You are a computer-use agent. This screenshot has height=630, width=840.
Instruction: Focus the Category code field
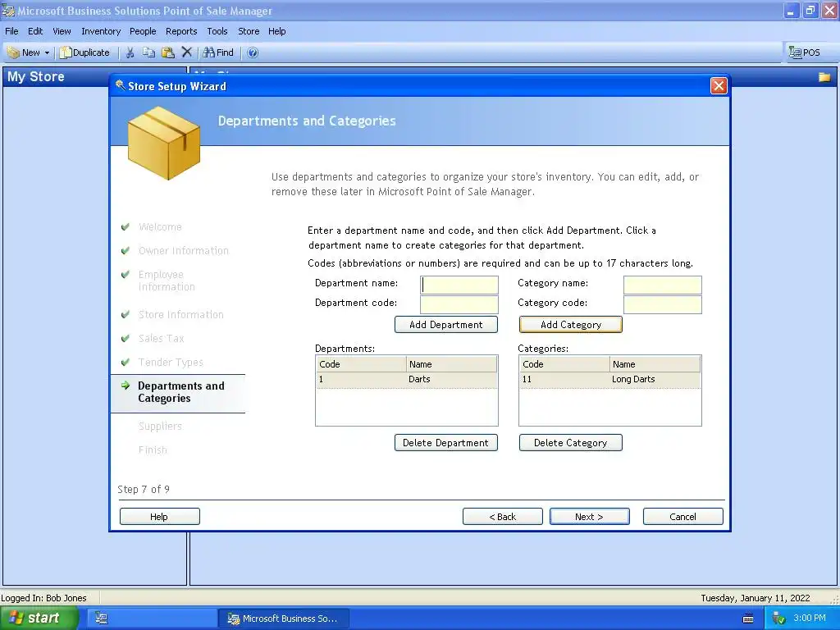click(662, 304)
